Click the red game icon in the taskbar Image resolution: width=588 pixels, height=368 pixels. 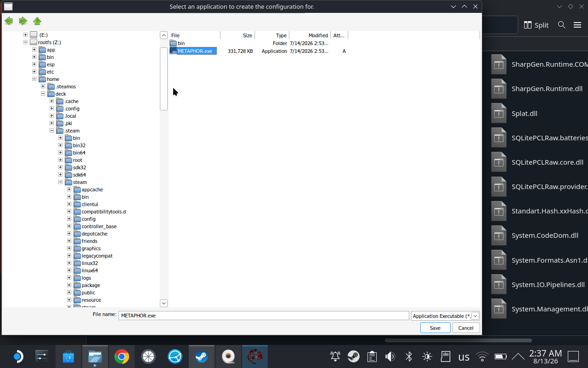(x=255, y=356)
